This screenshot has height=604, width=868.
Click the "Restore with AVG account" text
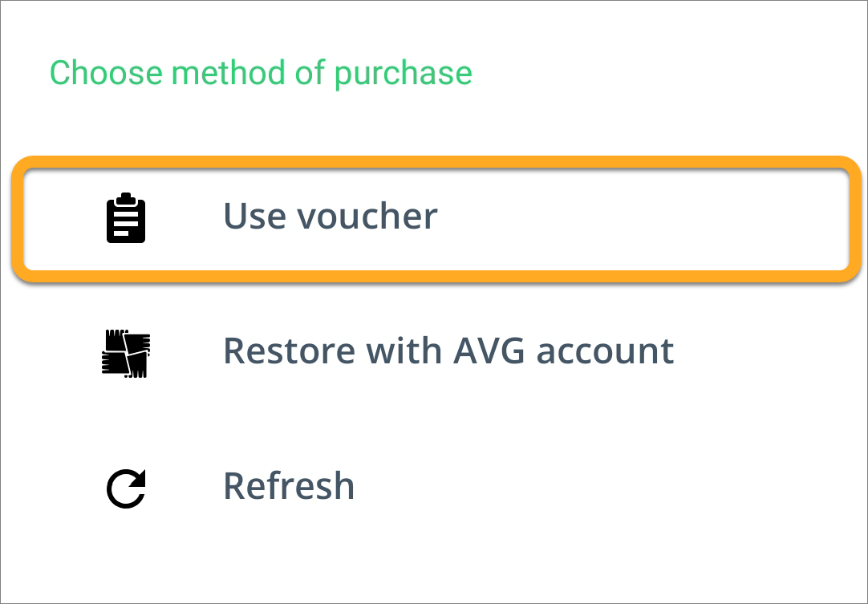point(448,351)
